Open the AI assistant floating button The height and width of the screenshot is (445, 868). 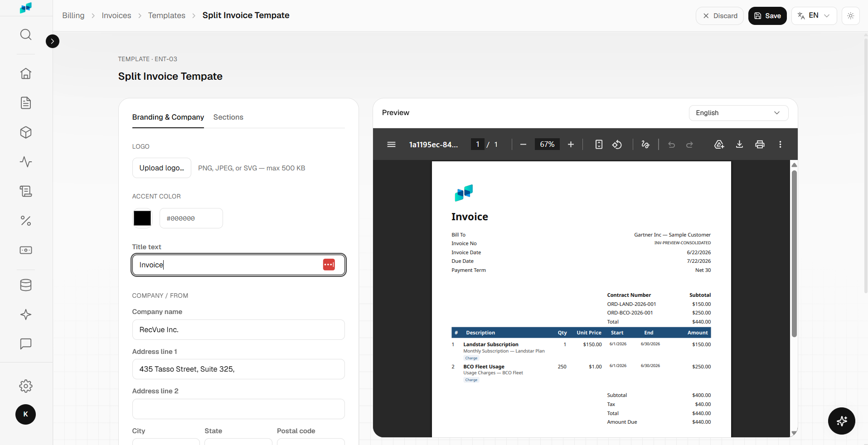point(842,421)
